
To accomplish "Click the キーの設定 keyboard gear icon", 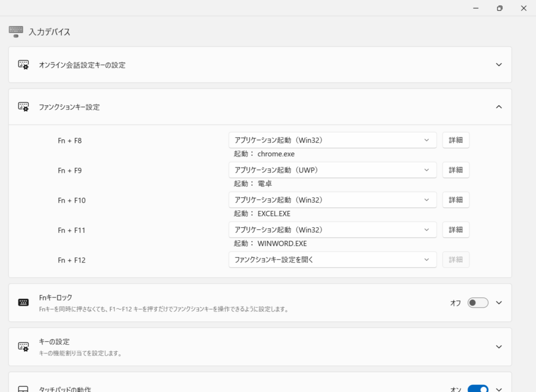I will 24,346.
